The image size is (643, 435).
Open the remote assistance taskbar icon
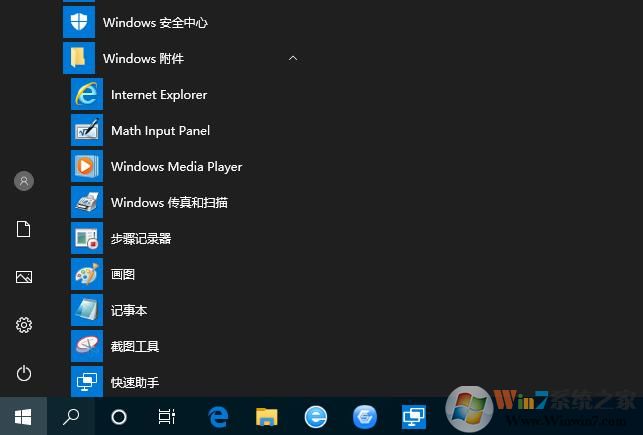pos(414,417)
